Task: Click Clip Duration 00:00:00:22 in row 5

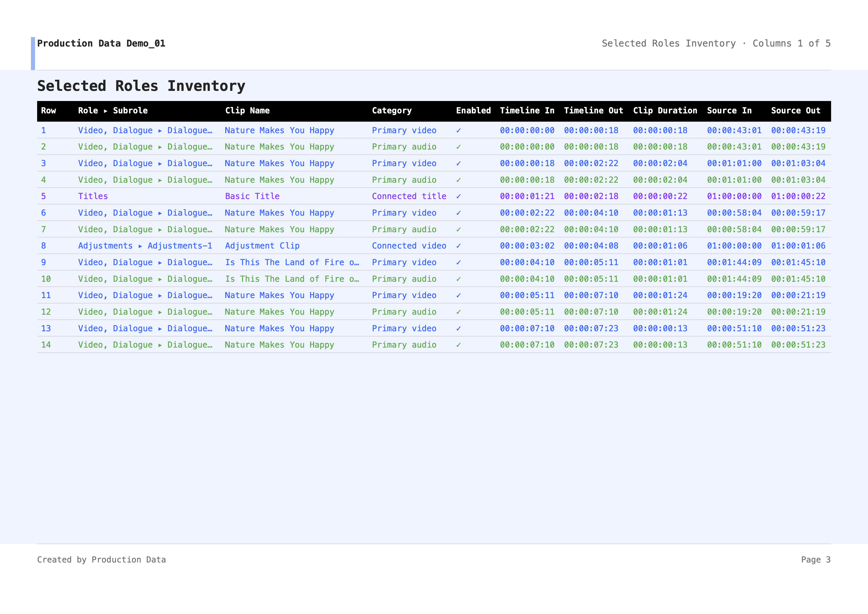Action: [x=660, y=196]
